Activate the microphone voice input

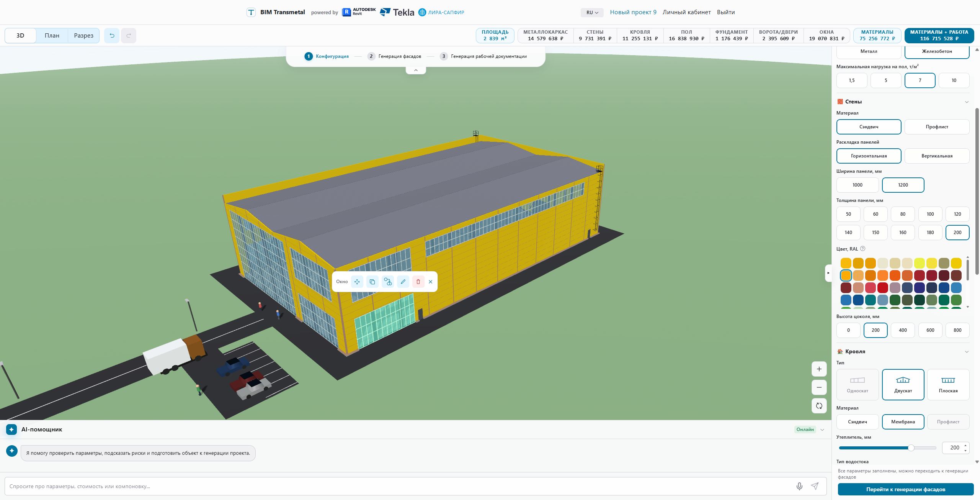coord(799,486)
